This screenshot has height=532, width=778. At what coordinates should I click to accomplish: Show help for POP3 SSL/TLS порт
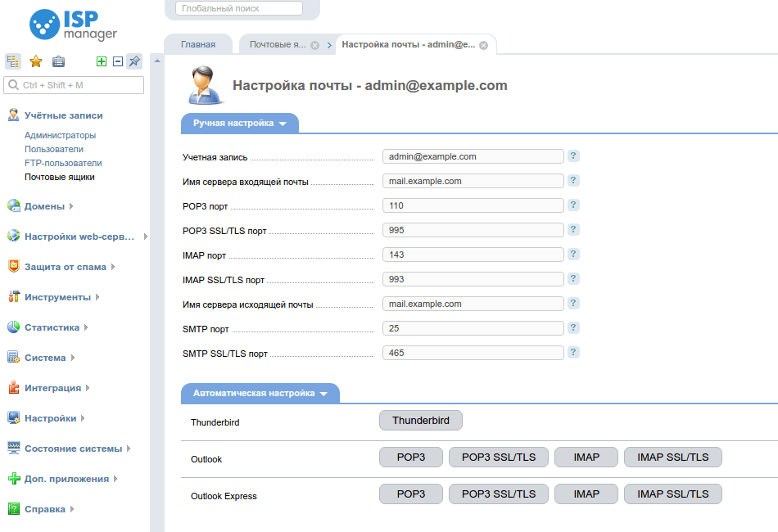[573, 229]
